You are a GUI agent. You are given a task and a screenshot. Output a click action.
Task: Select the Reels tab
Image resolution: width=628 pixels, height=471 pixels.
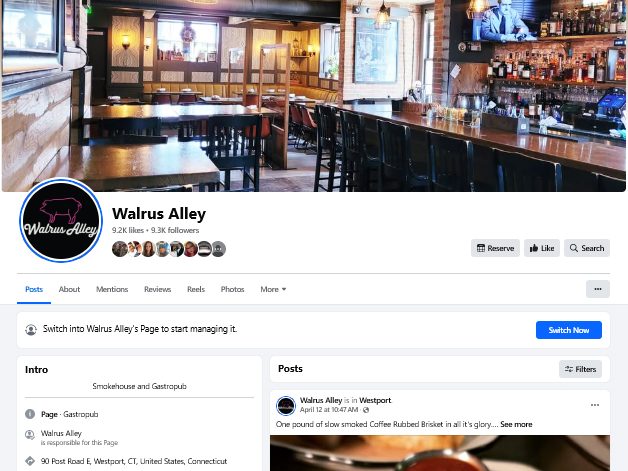pos(196,289)
